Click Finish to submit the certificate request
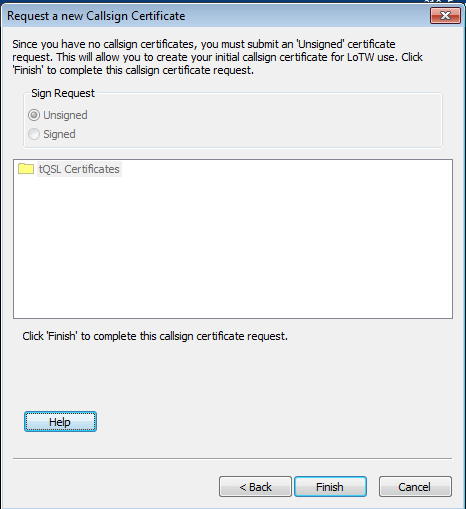 (x=330, y=487)
